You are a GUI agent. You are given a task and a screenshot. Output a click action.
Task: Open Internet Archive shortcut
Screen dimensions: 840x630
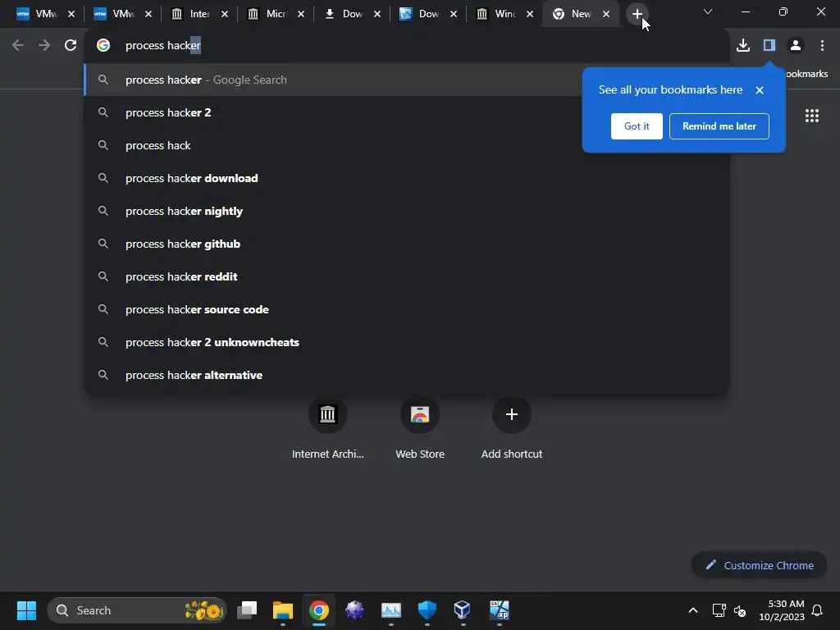click(x=328, y=429)
